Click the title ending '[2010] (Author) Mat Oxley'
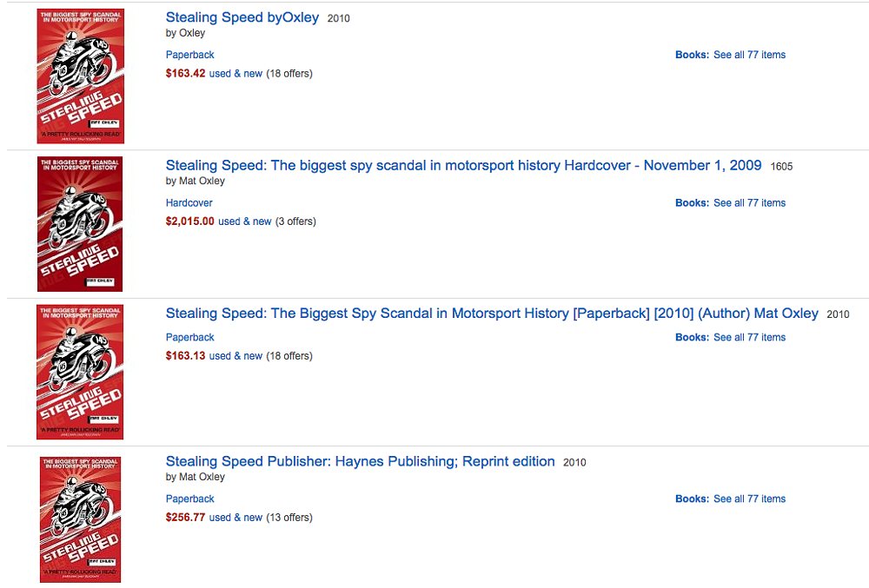 coord(492,313)
